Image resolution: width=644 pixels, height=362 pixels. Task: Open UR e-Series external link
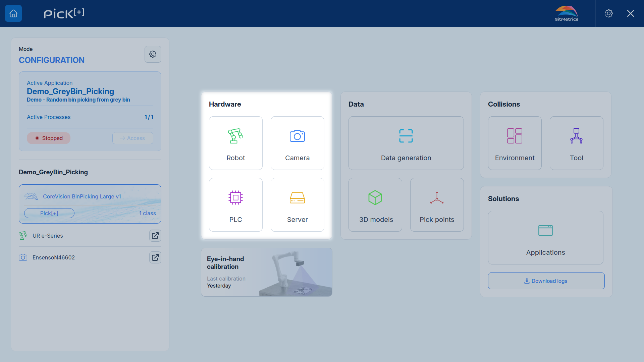155,236
